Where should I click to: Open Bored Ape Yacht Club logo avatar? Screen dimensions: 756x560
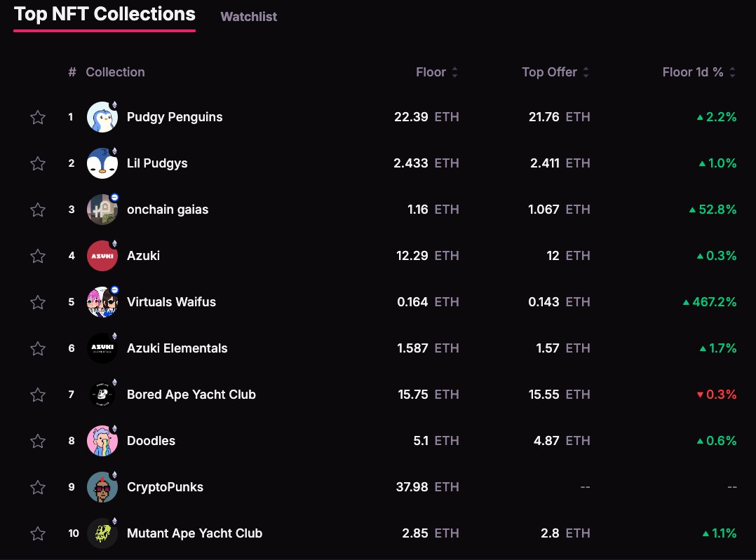(x=102, y=395)
